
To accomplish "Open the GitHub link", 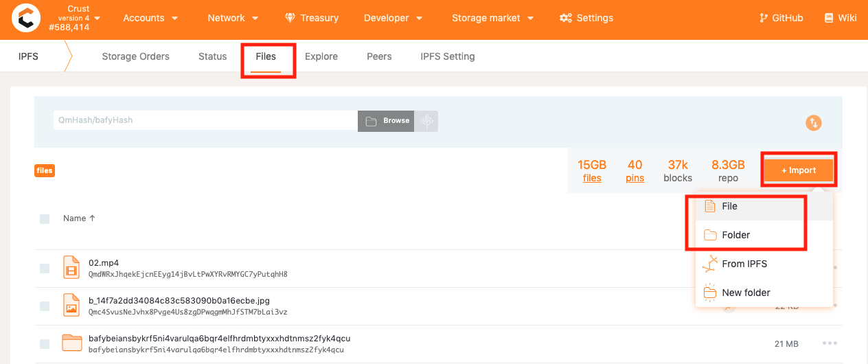I will (781, 18).
